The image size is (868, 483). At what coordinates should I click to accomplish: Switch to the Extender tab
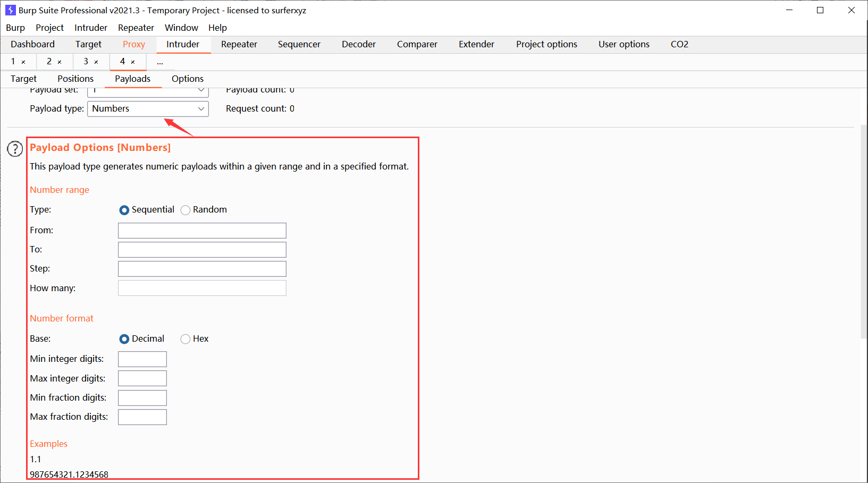[477, 45]
